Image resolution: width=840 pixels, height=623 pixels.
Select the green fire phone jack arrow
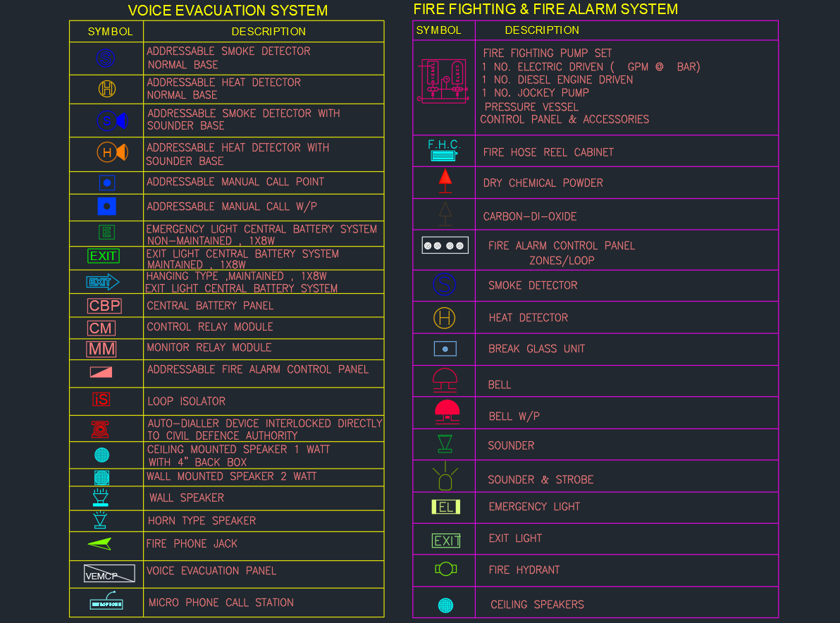tap(100, 543)
